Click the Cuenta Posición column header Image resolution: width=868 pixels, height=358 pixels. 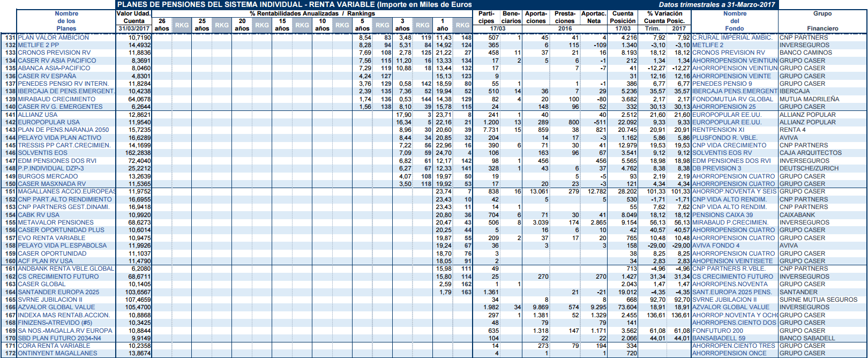point(623,17)
